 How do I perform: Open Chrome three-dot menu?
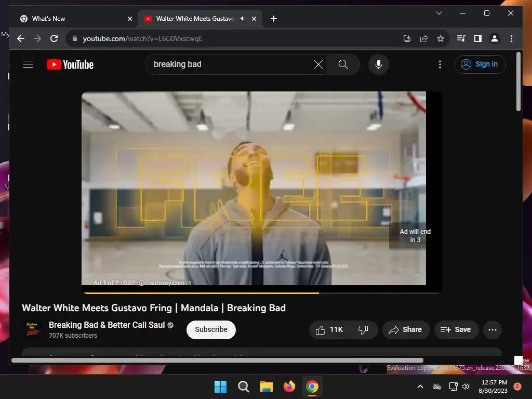click(511, 38)
